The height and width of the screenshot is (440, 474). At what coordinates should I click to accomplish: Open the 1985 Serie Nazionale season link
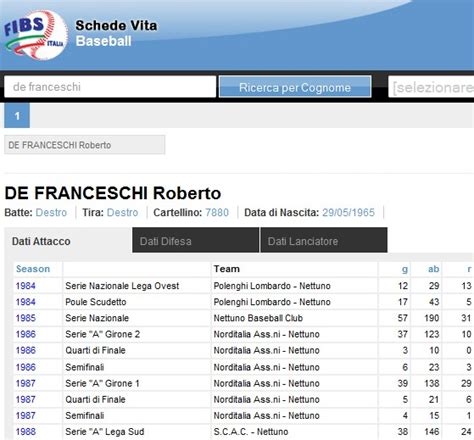[25, 318]
